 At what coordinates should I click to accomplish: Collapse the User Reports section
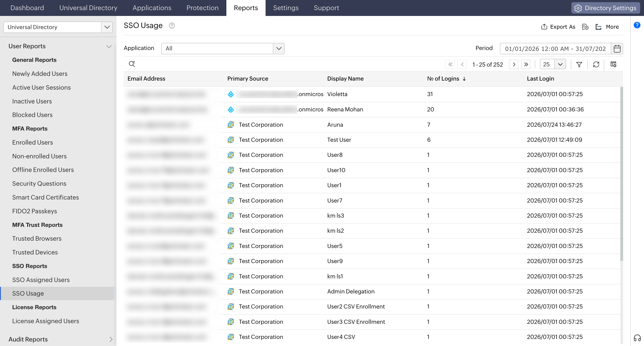[x=109, y=46]
